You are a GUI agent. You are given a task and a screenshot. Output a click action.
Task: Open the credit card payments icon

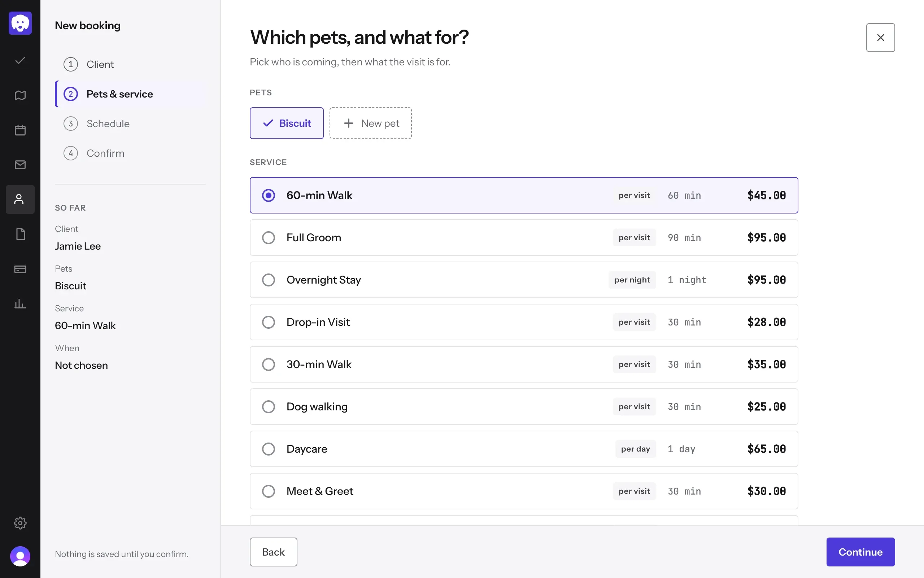click(x=20, y=269)
